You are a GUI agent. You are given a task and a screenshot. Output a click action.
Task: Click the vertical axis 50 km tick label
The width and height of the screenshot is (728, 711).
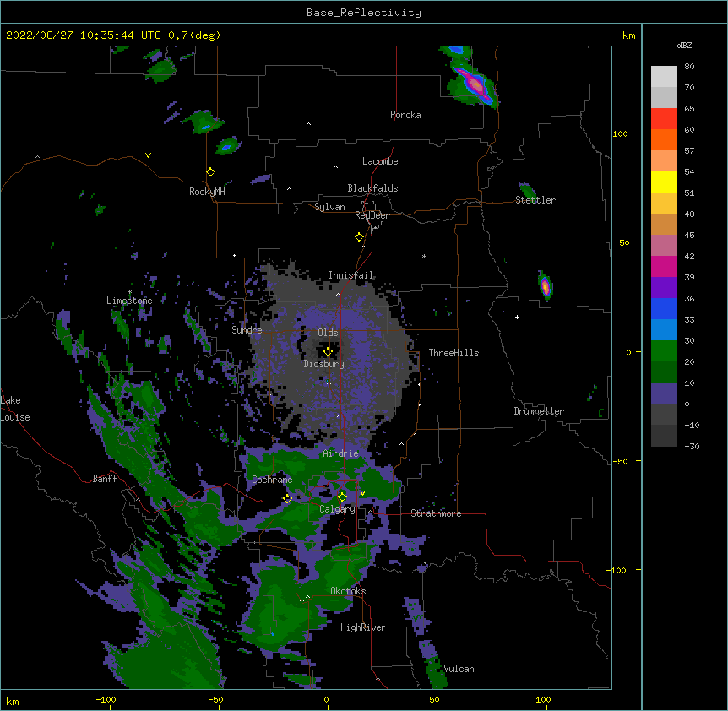tap(624, 242)
